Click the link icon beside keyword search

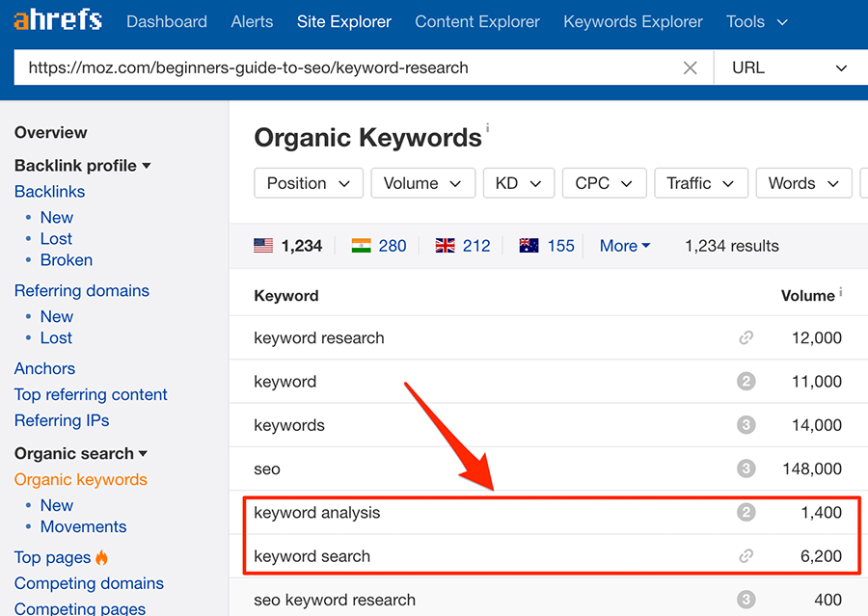pyautogui.click(x=746, y=556)
